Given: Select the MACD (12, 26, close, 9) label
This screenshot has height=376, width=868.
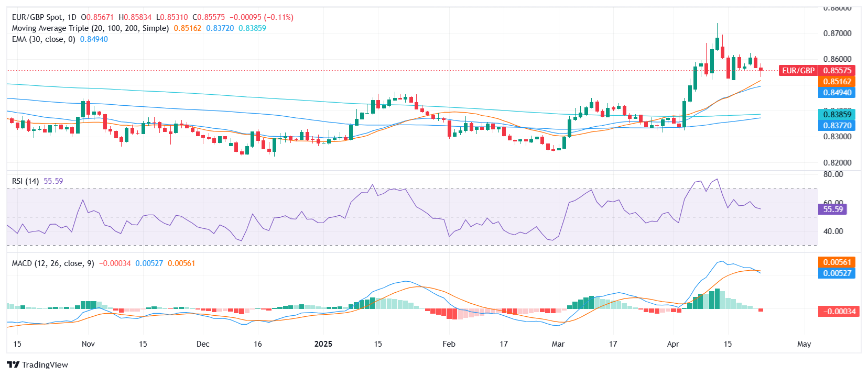Looking at the screenshot, I should click(53, 263).
